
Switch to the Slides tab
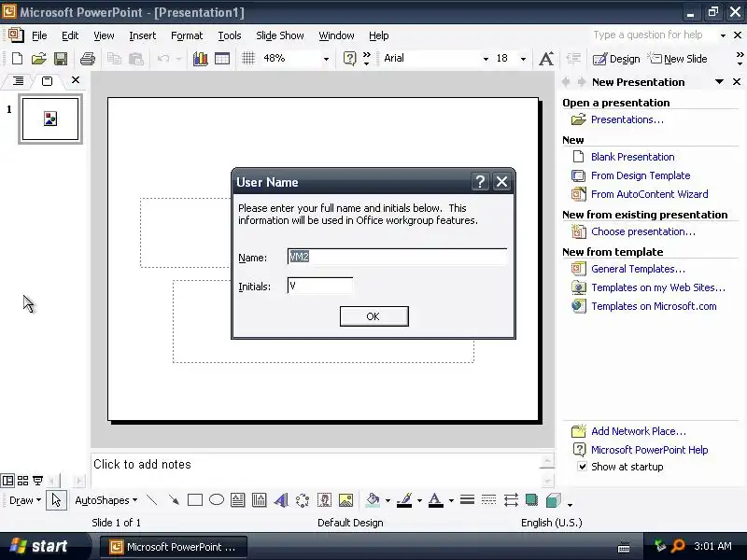[47, 81]
